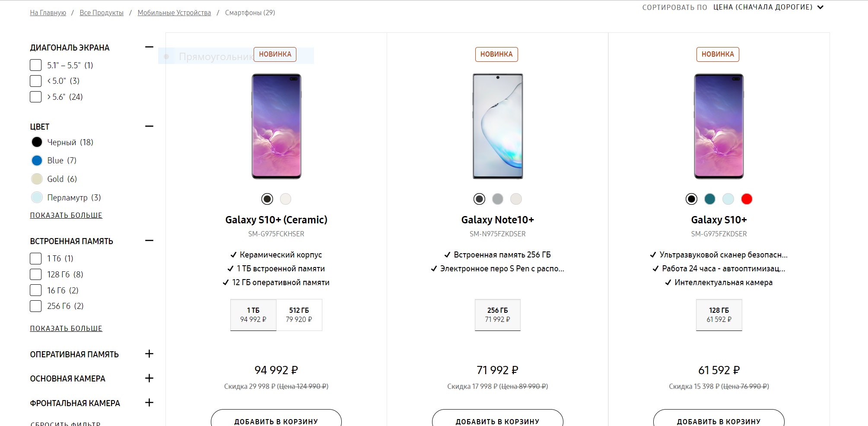Collapse the Диагональ экрана filter section
This screenshot has height=426, width=868.
coord(149,47)
